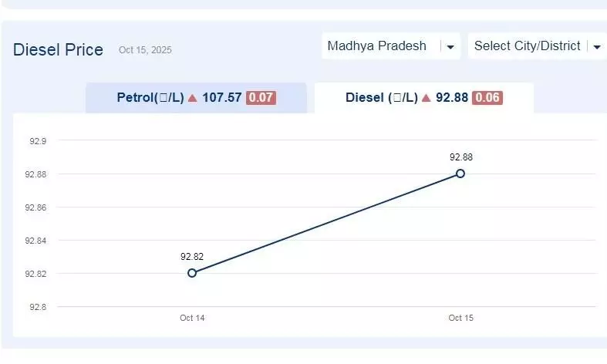Click the Select City/District caret arrow
This screenshot has width=607, height=364.
[x=596, y=47]
